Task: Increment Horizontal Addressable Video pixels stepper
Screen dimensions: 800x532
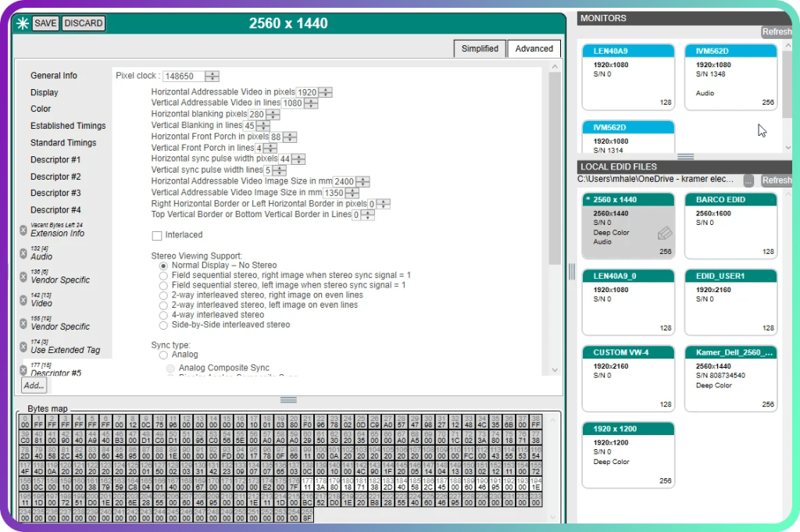Action: coord(326,90)
